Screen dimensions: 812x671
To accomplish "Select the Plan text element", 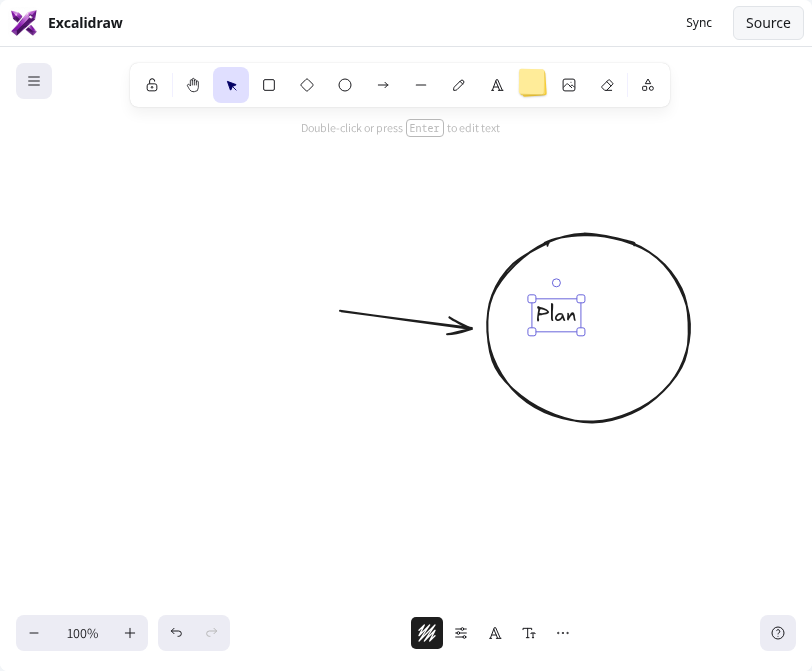I will [x=556, y=315].
